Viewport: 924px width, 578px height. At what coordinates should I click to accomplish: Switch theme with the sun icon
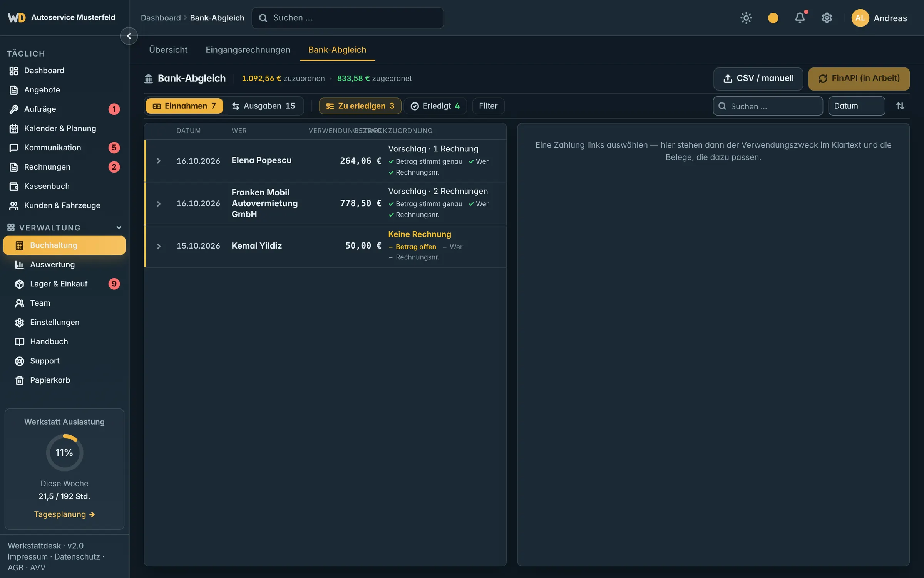(x=746, y=18)
